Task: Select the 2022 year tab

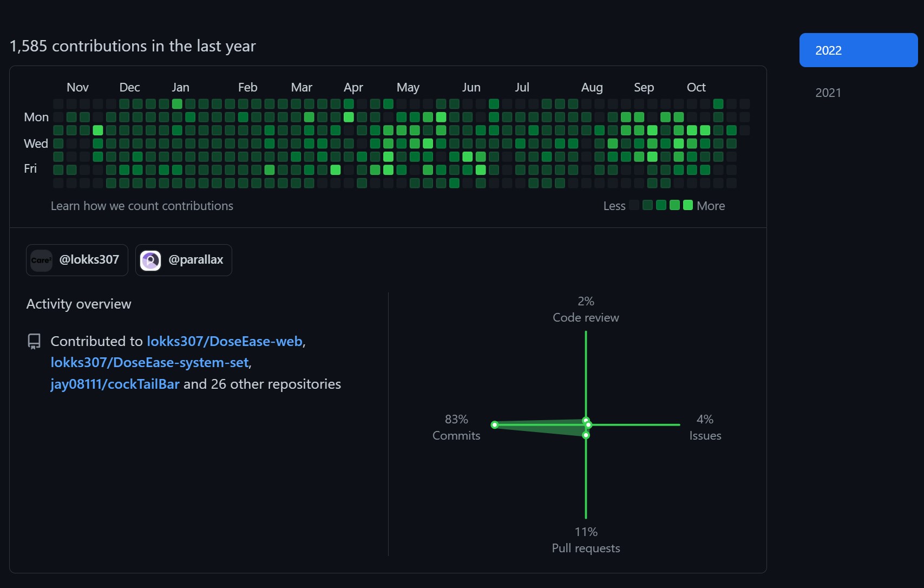Action: coord(858,50)
